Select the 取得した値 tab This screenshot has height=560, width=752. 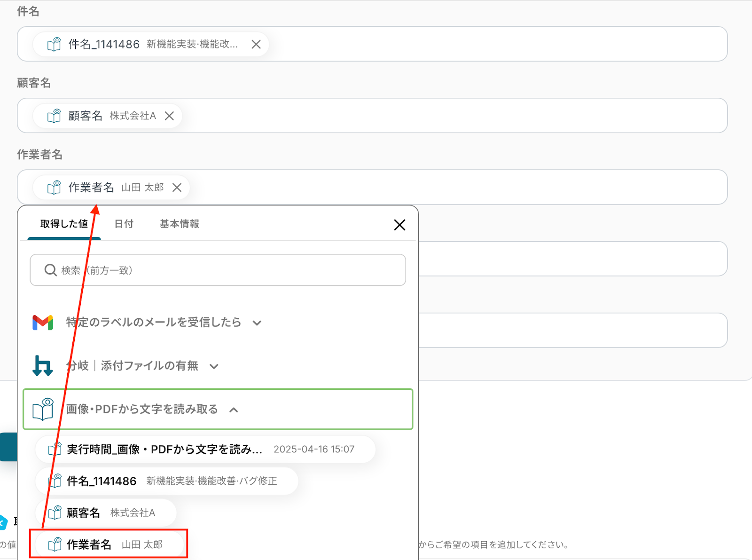64,224
